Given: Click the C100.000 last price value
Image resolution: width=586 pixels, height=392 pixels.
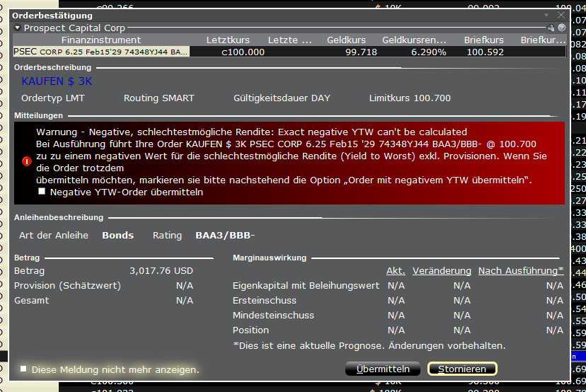Looking at the screenshot, I should [x=243, y=52].
